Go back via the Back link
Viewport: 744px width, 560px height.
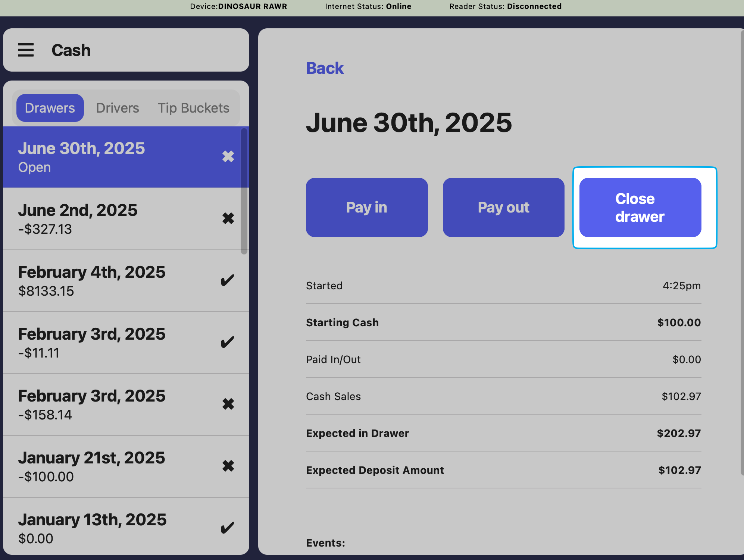coord(325,68)
